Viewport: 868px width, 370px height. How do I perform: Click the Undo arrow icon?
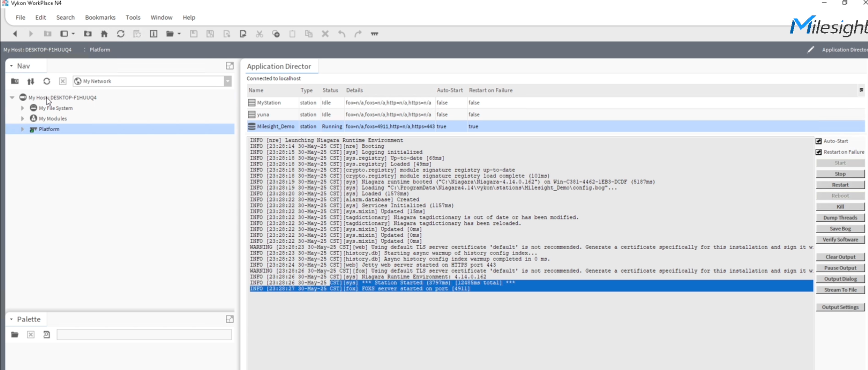coord(342,34)
